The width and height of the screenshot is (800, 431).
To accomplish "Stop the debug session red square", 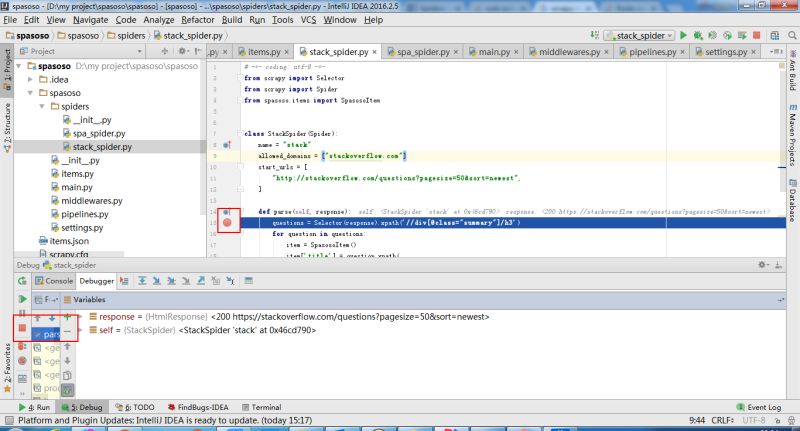I will pyautogui.click(x=22, y=328).
